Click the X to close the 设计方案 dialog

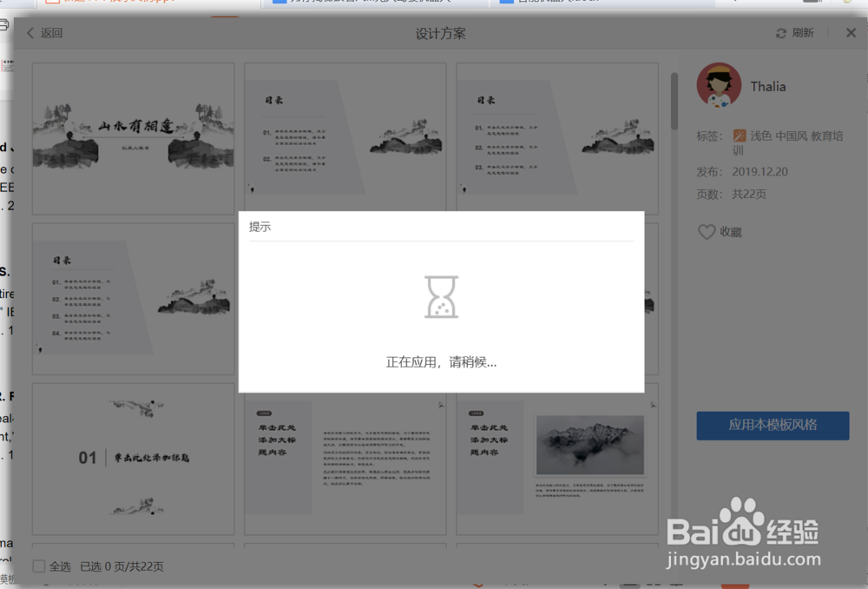click(x=851, y=33)
